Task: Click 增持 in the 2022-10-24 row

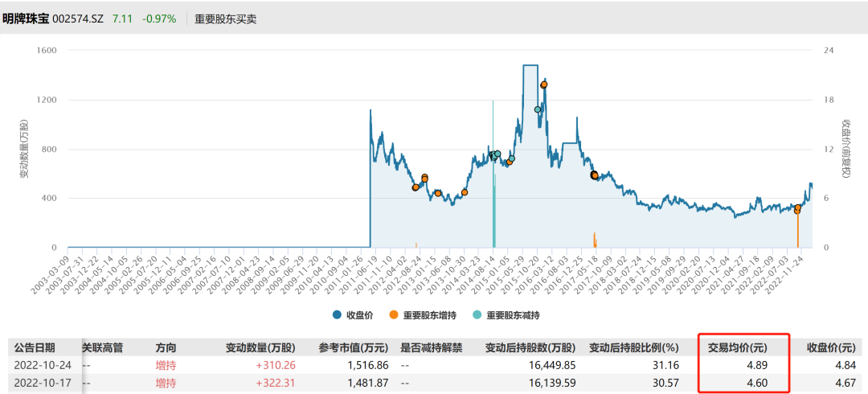Action: [166, 365]
